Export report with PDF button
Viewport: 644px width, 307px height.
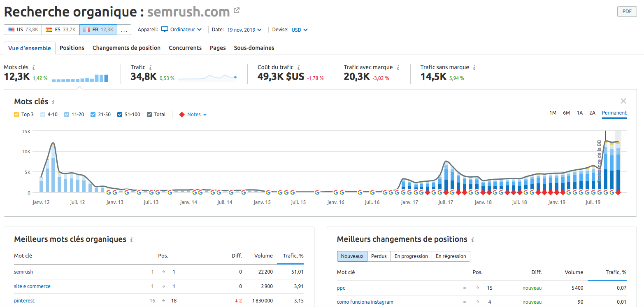pos(627,12)
